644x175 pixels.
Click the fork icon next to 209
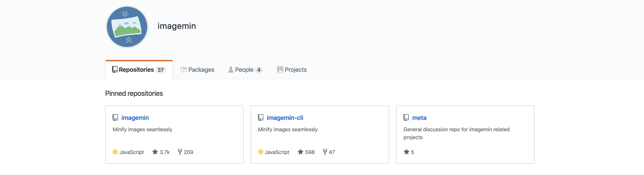point(180,152)
